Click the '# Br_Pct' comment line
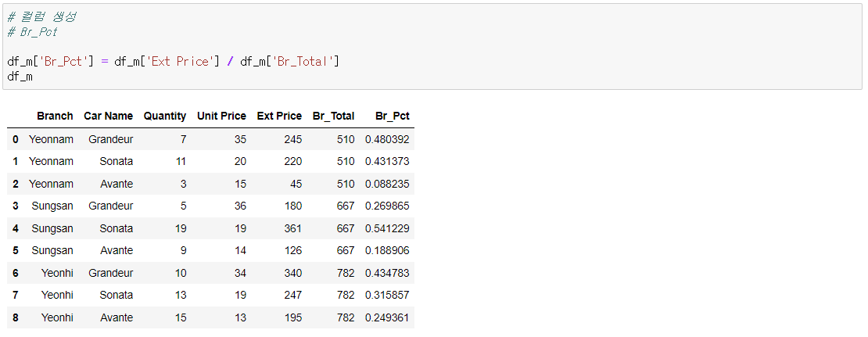Screen dimensions: 868x337 click(x=33, y=32)
